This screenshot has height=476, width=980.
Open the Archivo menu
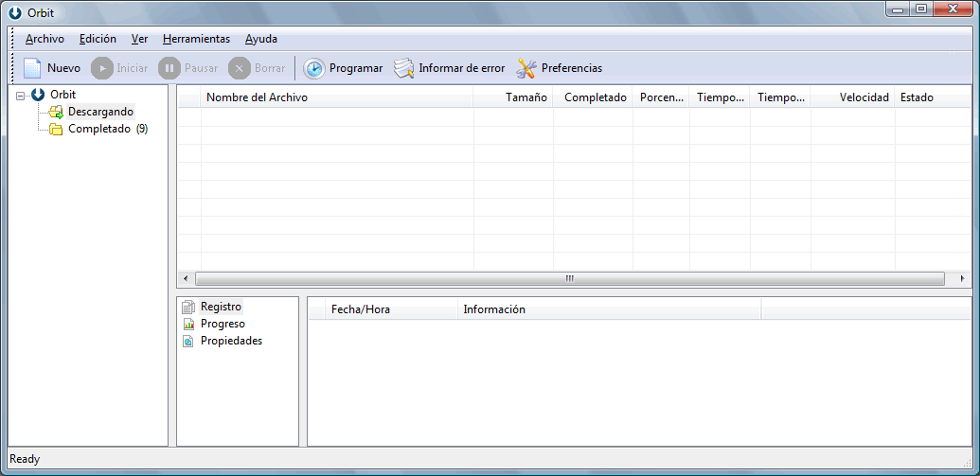45,39
